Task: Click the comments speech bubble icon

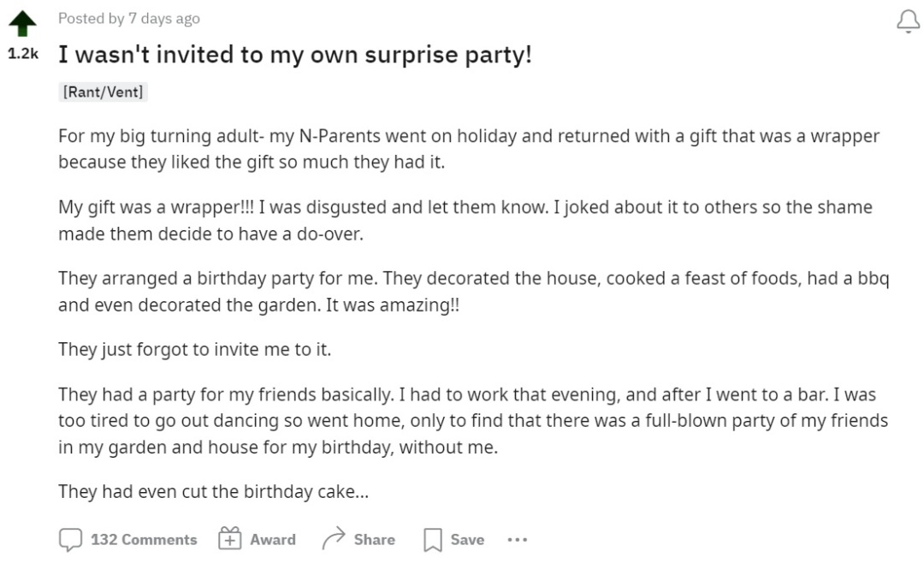Action: tap(70, 540)
